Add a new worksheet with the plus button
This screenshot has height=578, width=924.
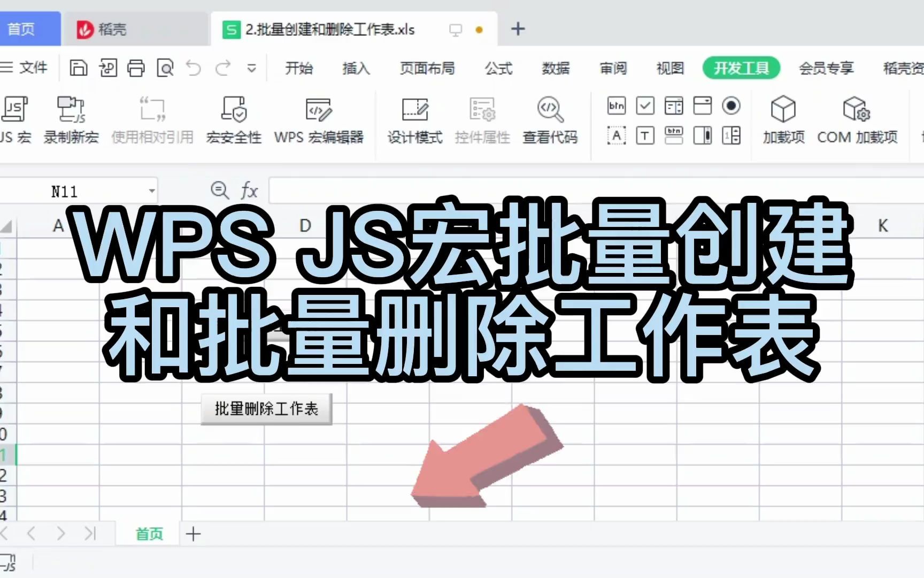194,534
